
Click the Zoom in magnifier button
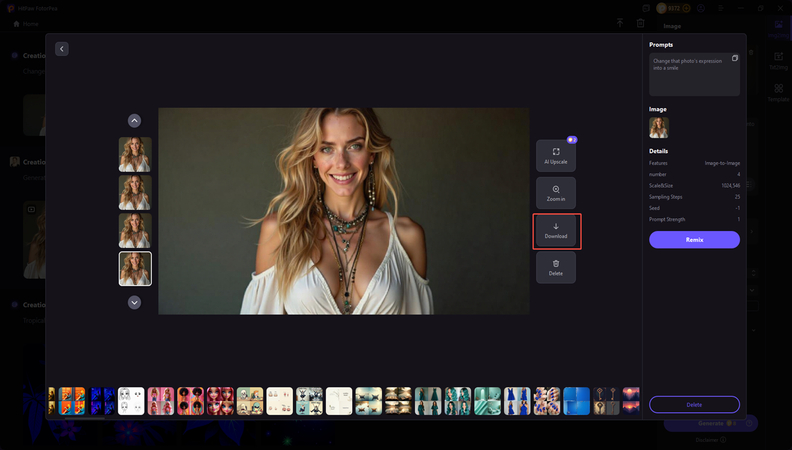(x=556, y=193)
